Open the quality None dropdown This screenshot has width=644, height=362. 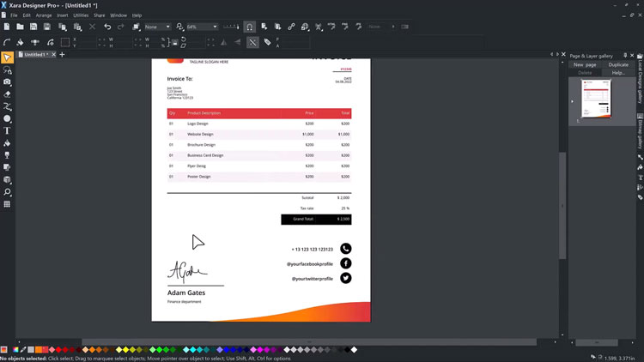pyautogui.click(x=158, y=27)
